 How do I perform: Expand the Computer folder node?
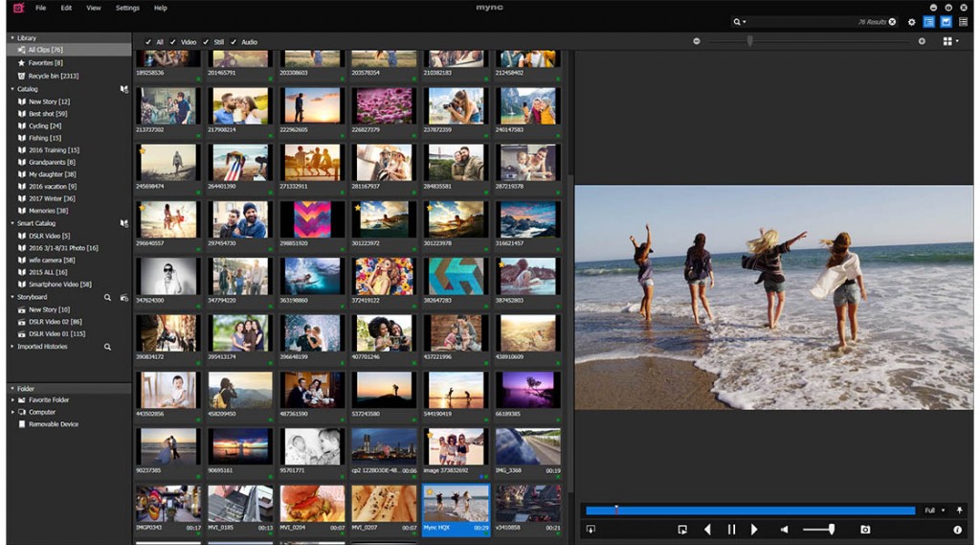click(x=12, y=413)
